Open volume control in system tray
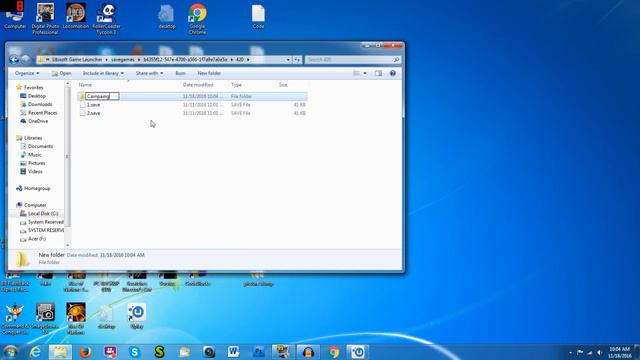Image resolution: width=640 pixels, height=360 pixels. click(x=599, y=352)
